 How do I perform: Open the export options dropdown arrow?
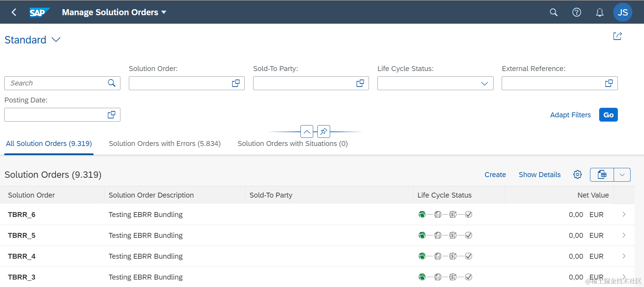pyautogui.click(x=622, y=175)
